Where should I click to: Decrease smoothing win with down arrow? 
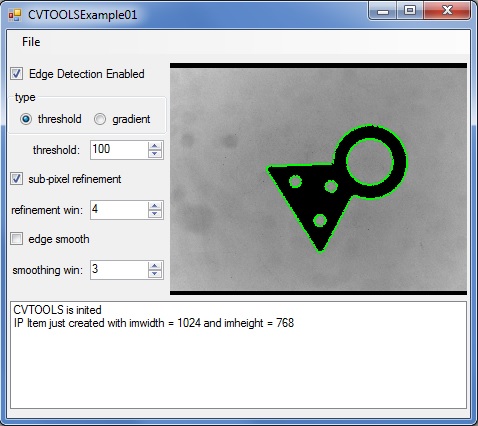click(154, 274)
